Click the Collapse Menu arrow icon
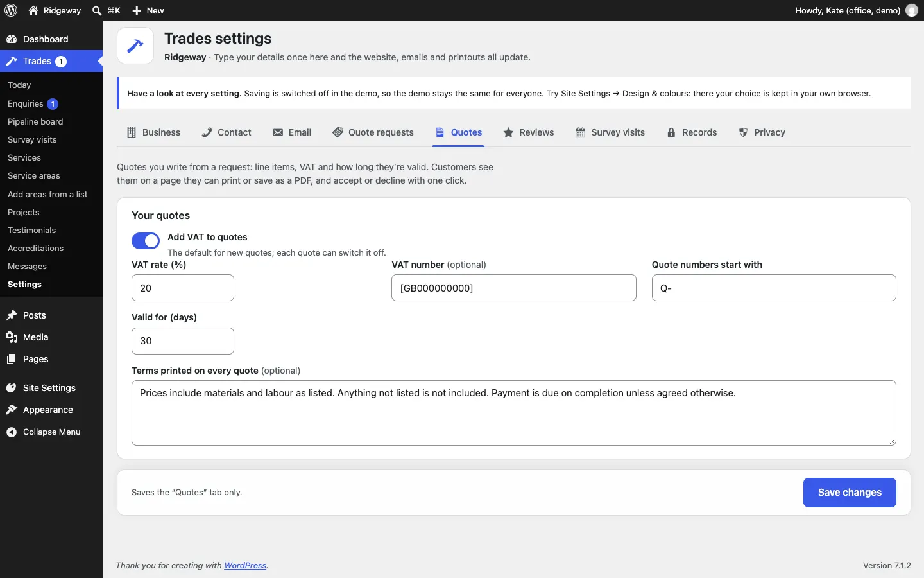The height and width of the screenshot is (578, 924). [12, 432]
